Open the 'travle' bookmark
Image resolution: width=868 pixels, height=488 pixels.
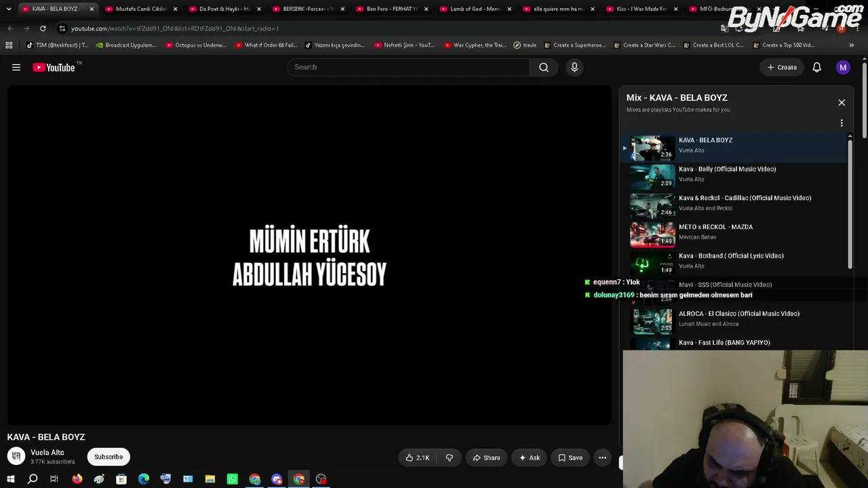[x=525, y=45]
